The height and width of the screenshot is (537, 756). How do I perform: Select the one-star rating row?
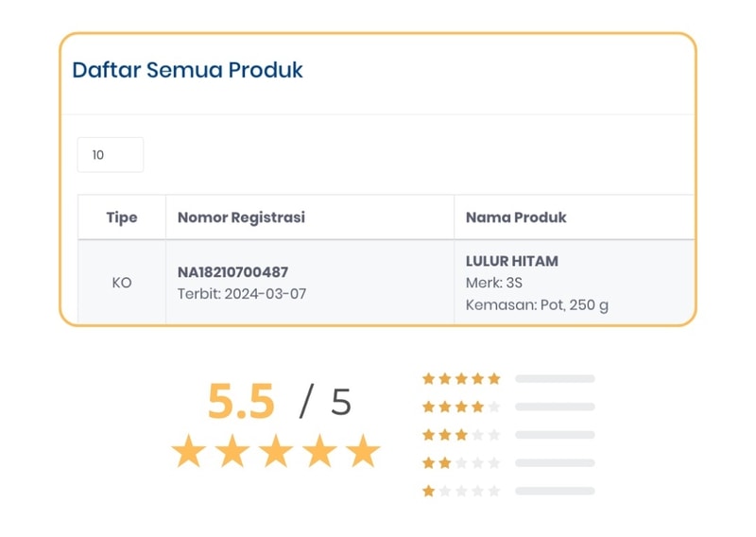click(x=461, y=492)
